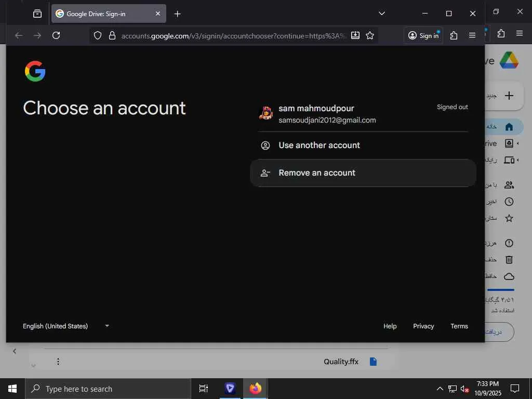Open three-dot menu for Quality.ffx row
This screenshot has width=532, height=399.
point(58,362)
